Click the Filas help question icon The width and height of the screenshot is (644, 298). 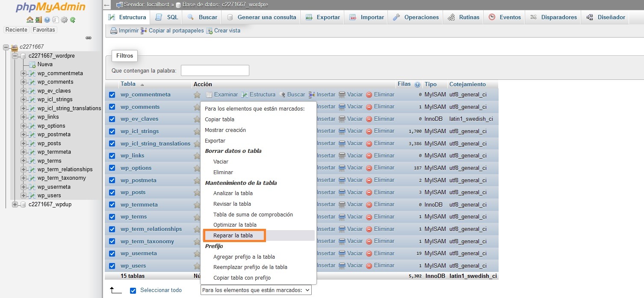(x=417, y=85)
